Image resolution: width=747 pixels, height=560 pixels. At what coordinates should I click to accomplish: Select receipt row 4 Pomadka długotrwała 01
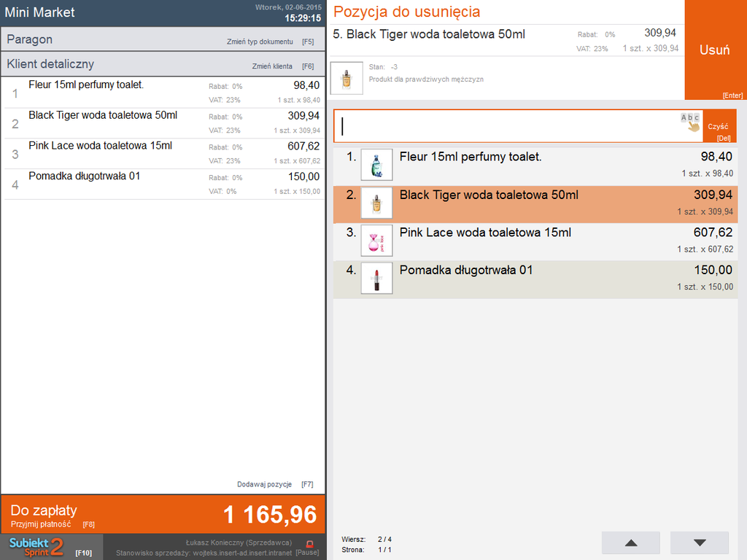point(163,184)
